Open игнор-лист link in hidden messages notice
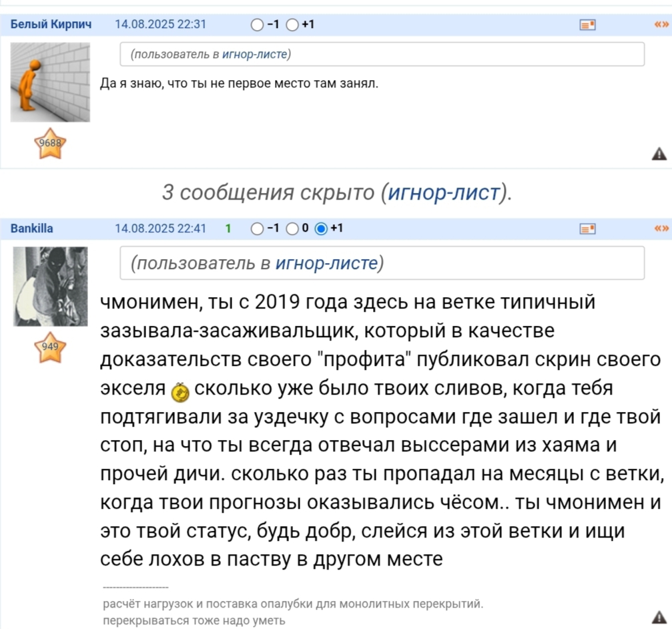Viewport: 672px width, 629px height. pos(444,192)
